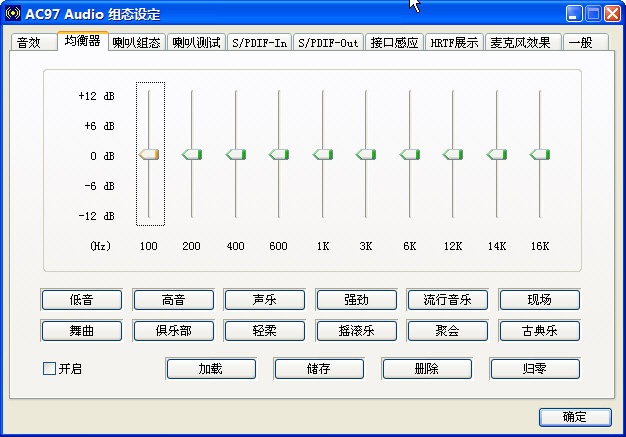The height and width of the screenshot is (437, 626).
Task: Click the 1K band slider handle
Action: [x=322, y=154]
